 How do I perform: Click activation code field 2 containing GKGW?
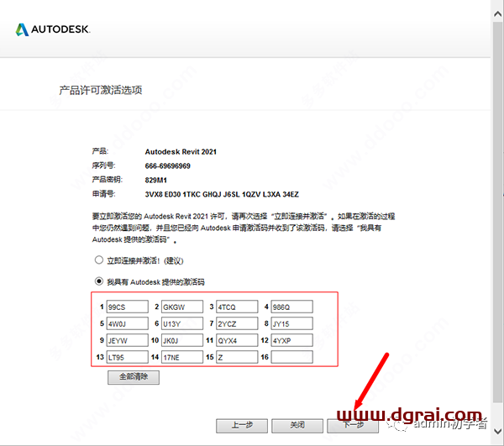182,307
